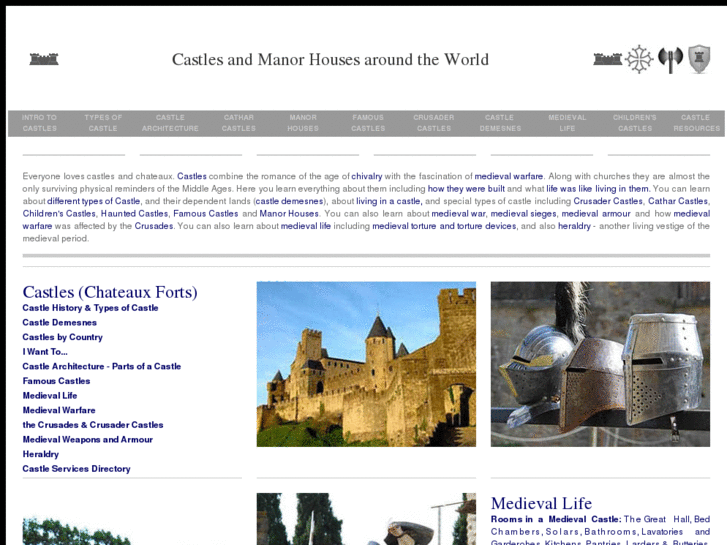Open the Types of Castle menu
The width and height of the screenshot is (727, 545).
(103, 123)
